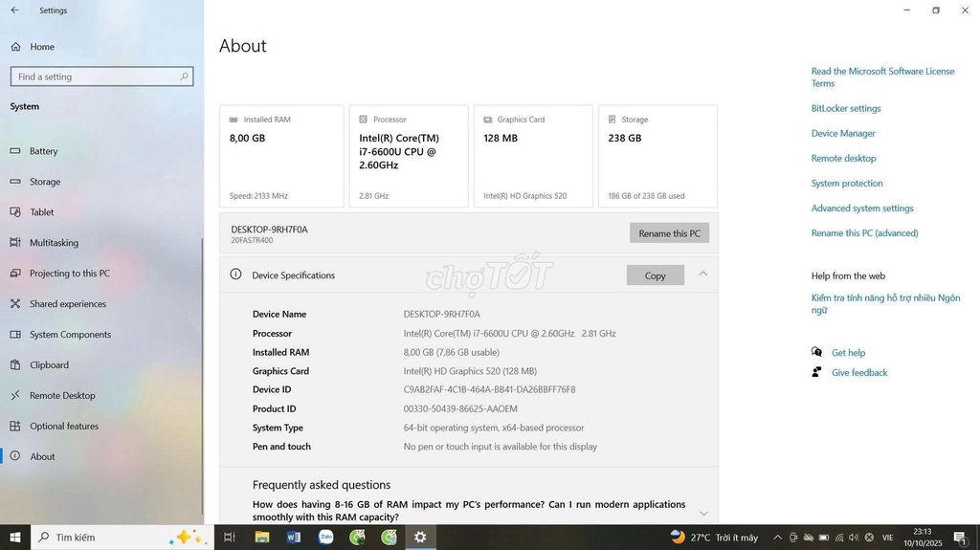Click the DESKTOP-9RH7F0A Device Name value
Screen dimensions: 980x550
pos(442,314)
